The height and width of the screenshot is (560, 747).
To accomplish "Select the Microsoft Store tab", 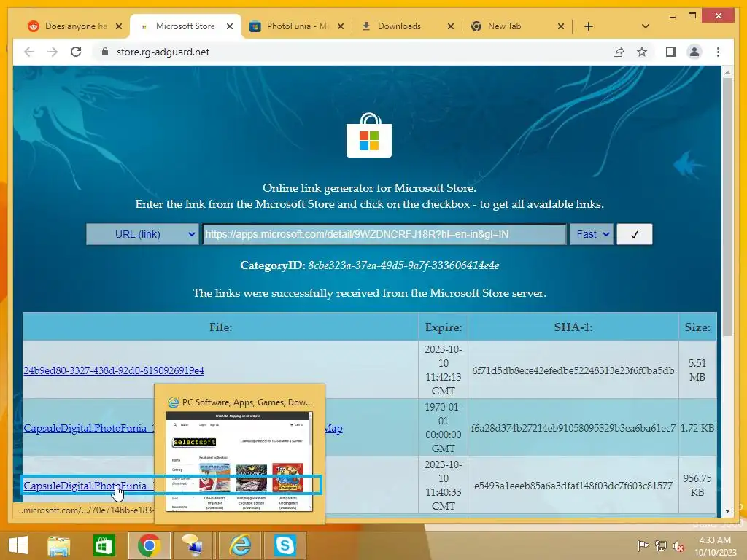I will point(185,26).
